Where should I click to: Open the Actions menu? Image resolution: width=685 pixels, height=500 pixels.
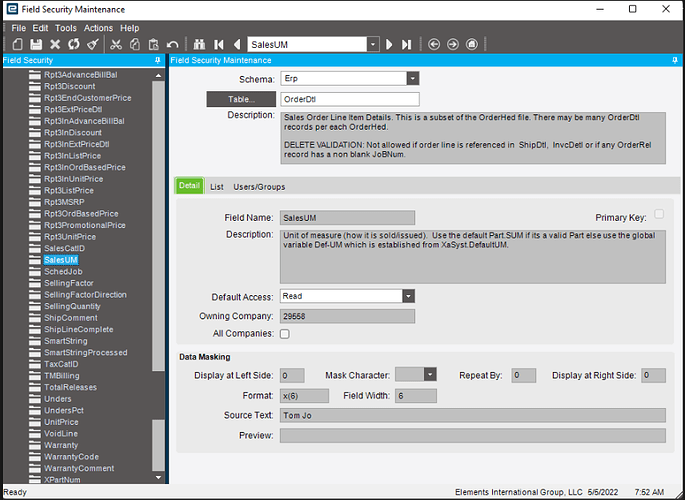click(98, 28)
